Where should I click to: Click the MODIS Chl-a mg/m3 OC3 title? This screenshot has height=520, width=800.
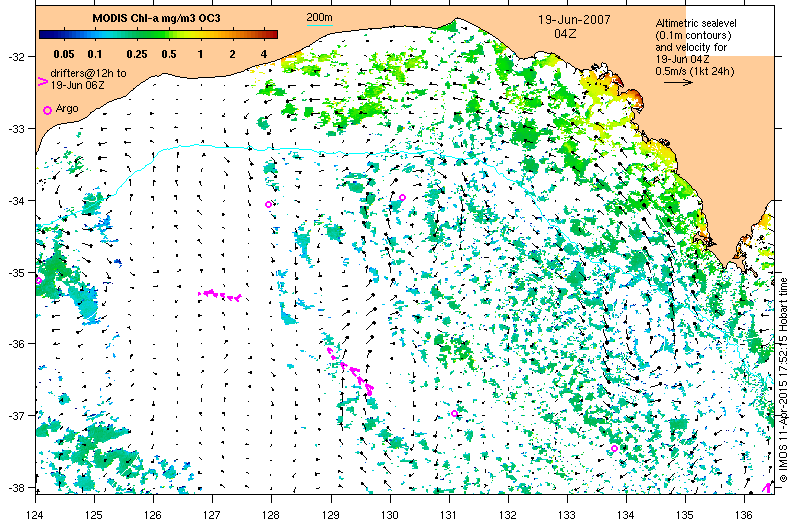(x=156, y=18)
